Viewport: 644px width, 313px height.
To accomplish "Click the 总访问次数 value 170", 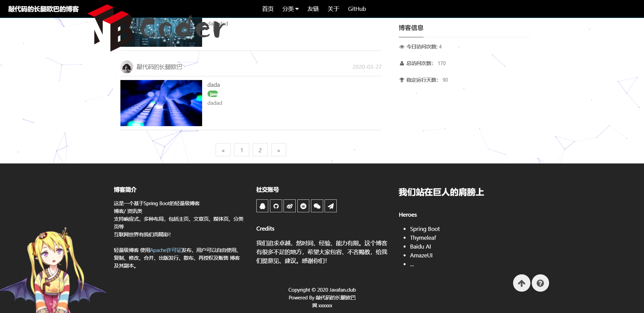I will [x=442, y=63].
